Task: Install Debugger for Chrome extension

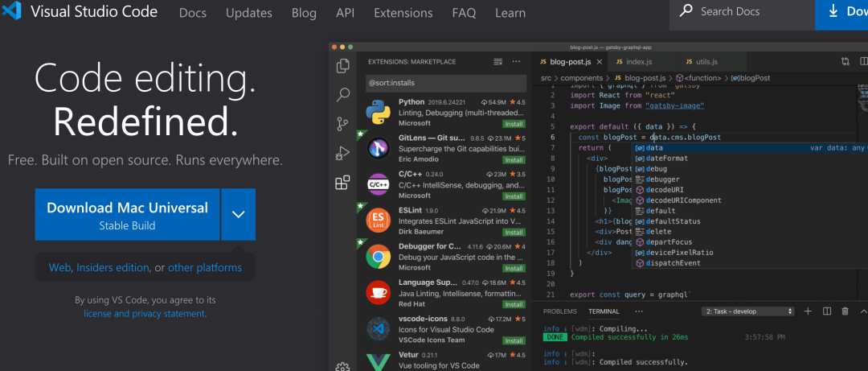Action: 514,269
